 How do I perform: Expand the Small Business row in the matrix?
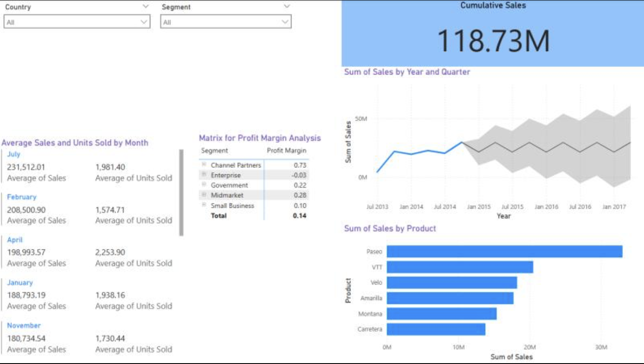click(205, 206)
